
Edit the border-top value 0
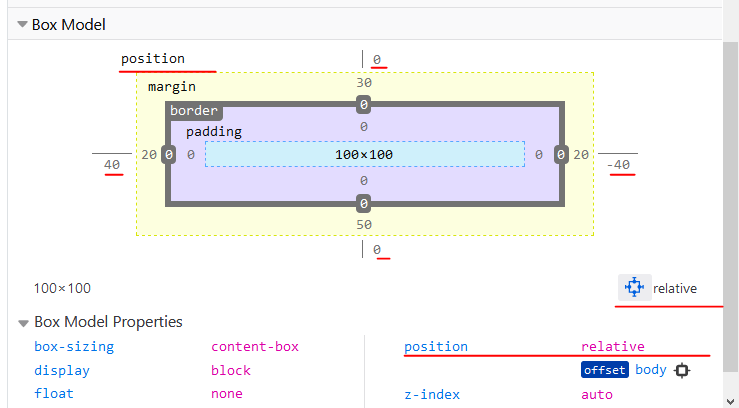pyautogui.click(x=364, y=104)
